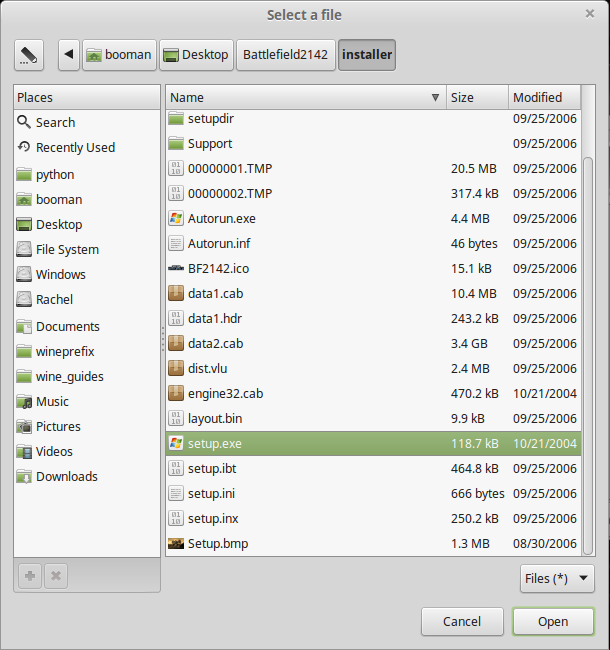This screenshot has width=610, height=650.
Task: Open File System in Places
Action: tap(87, 250)
